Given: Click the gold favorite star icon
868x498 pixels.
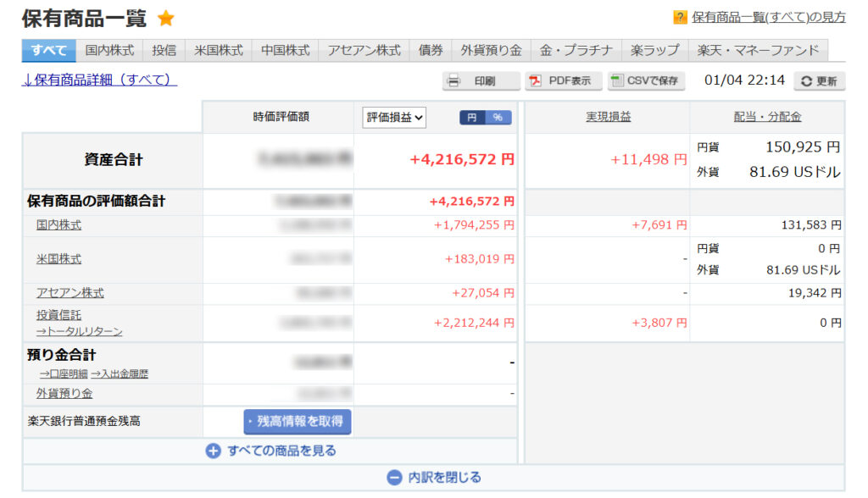Looking at the screenshot, I should coord(166,19).
